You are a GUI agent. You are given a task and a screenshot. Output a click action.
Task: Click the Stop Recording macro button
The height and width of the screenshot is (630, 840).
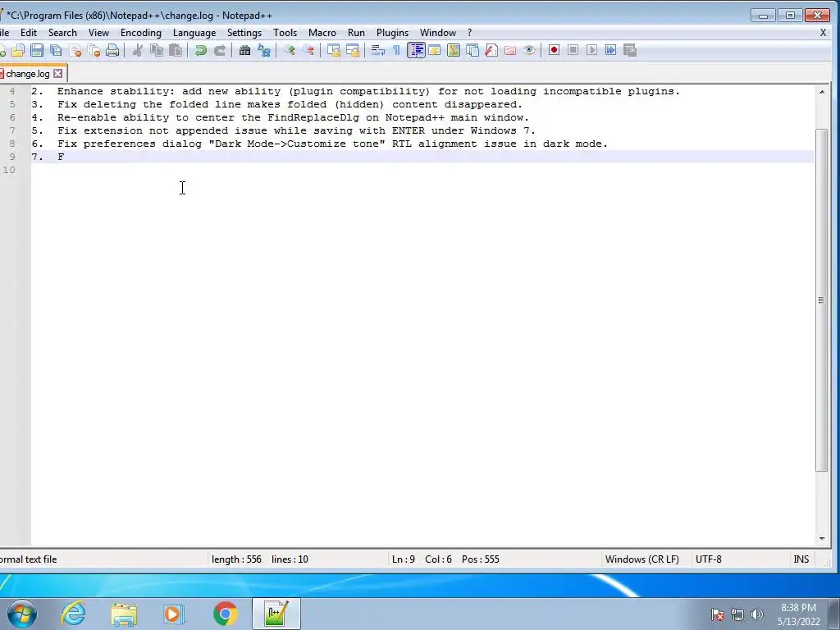[x=573, y=50]
